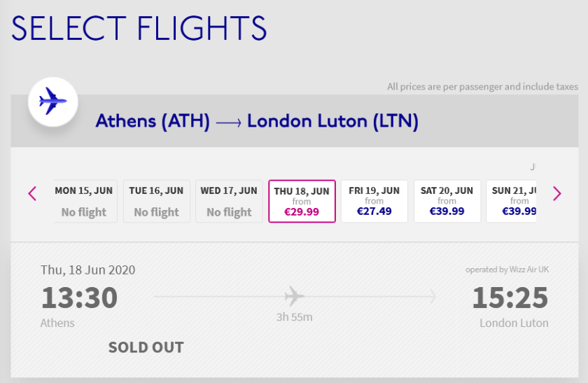Pick the FRI 19, JUN €27.49 fare

coord(374,201)
